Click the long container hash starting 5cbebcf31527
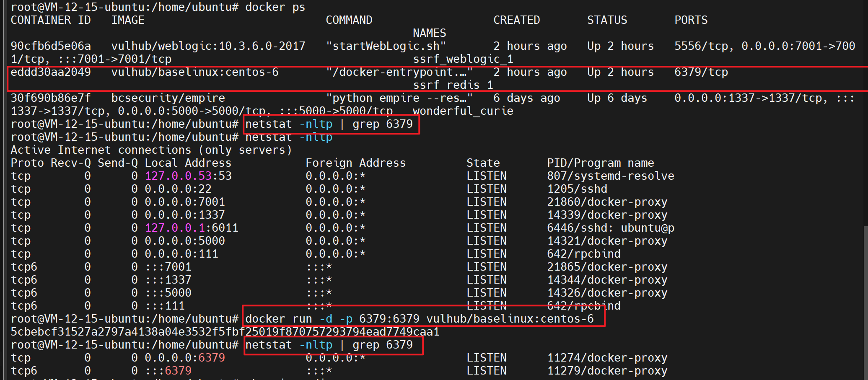868x380 pixels. (225, 332)
